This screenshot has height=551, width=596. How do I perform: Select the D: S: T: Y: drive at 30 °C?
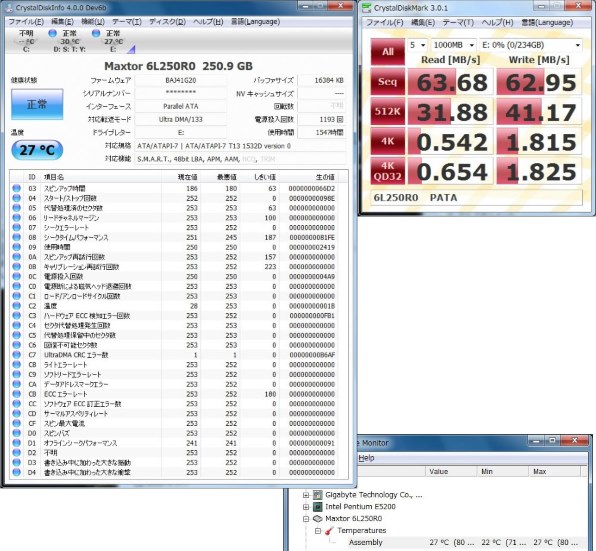(69, 41)
